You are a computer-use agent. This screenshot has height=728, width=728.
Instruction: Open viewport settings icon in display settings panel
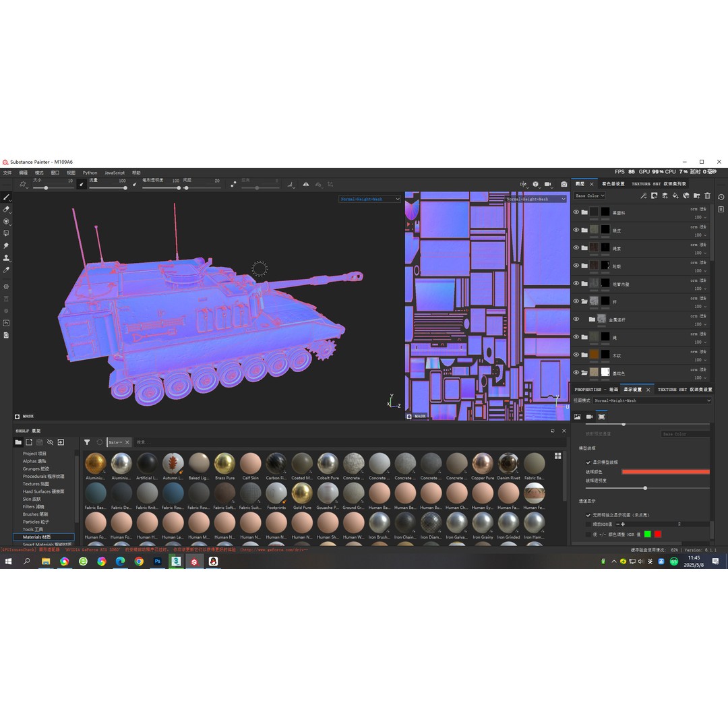pyautogui.click(x=601, y=417)
